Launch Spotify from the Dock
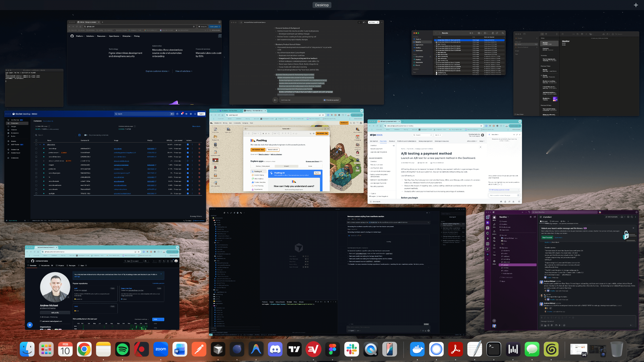The image size is (644, 362). [x=123, y=349]
